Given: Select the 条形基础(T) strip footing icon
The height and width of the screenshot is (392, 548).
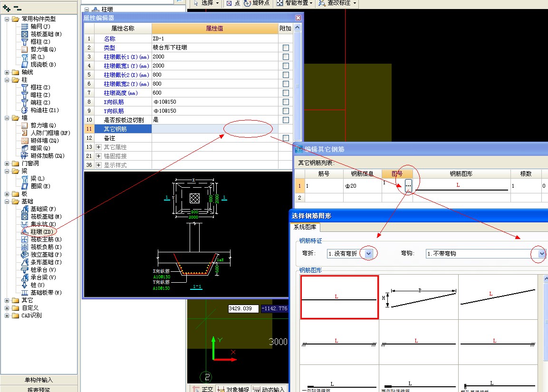Looking at the screenshot, I should click(24, 262).
